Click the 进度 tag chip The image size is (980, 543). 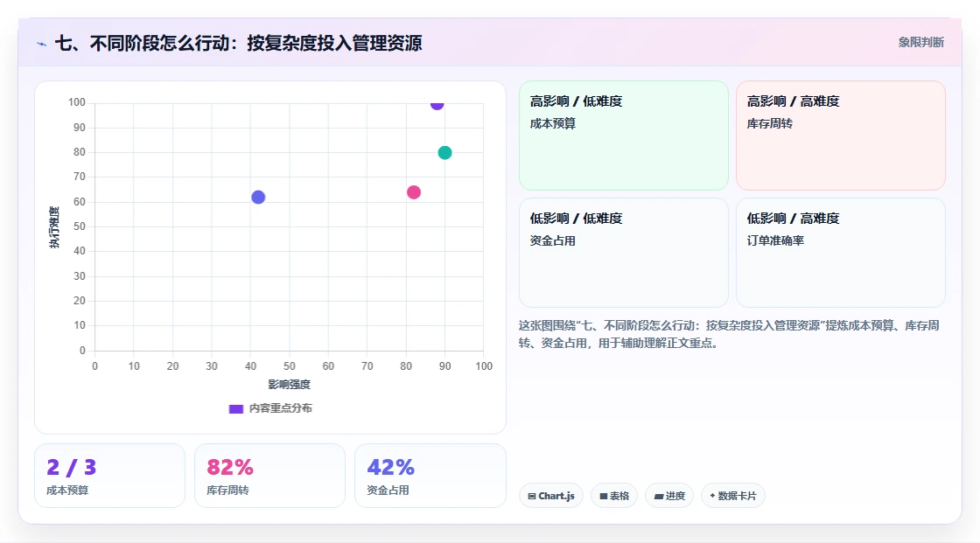pyautogui.click(x=669, y=496)
